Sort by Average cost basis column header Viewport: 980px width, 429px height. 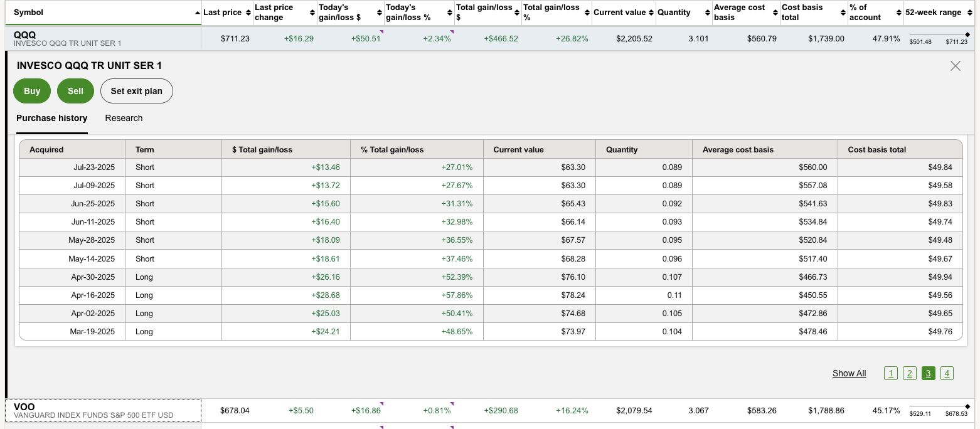point(746,13)
